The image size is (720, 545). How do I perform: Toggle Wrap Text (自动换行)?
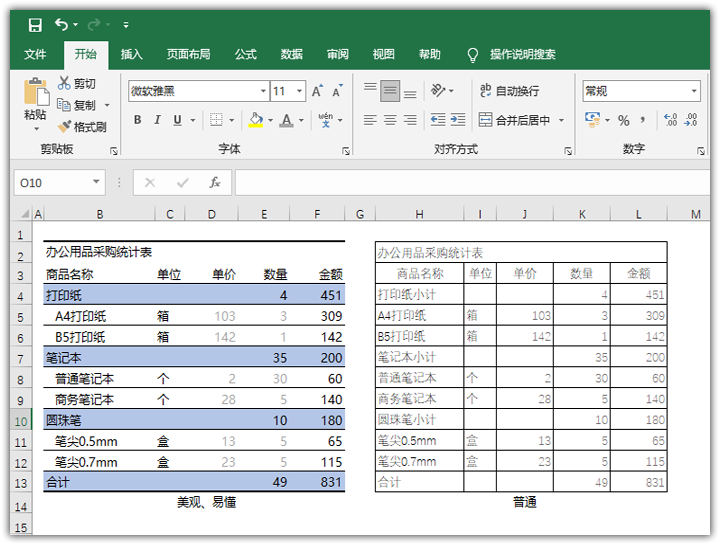tap(509, 91)
